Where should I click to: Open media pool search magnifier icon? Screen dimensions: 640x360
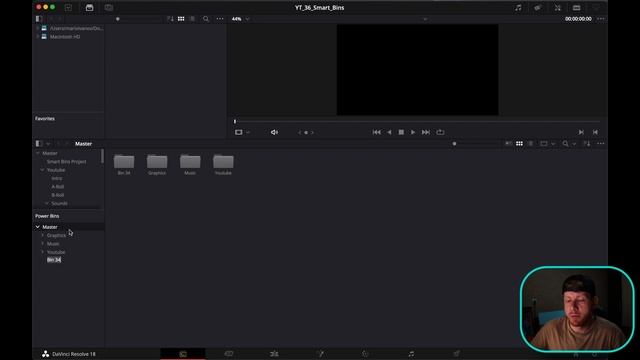click(x=565, y=144)
